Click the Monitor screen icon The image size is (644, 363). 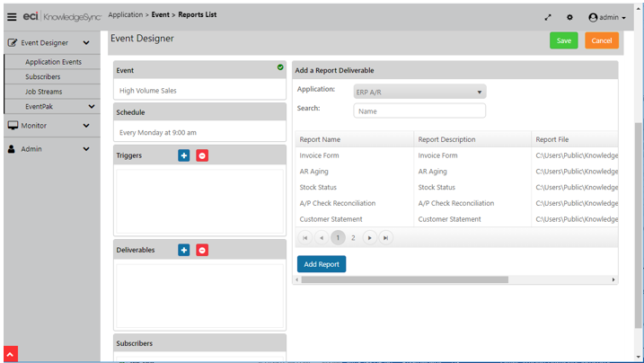point(13,125)
